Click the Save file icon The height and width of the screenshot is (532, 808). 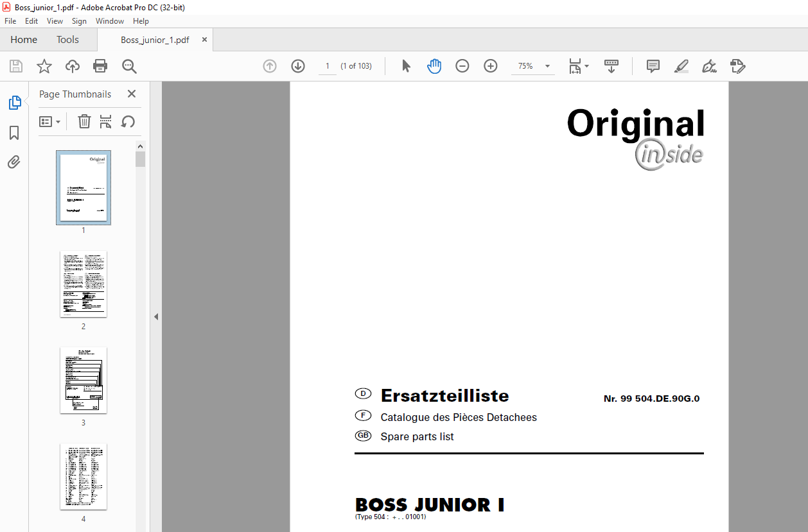(16, 66)
